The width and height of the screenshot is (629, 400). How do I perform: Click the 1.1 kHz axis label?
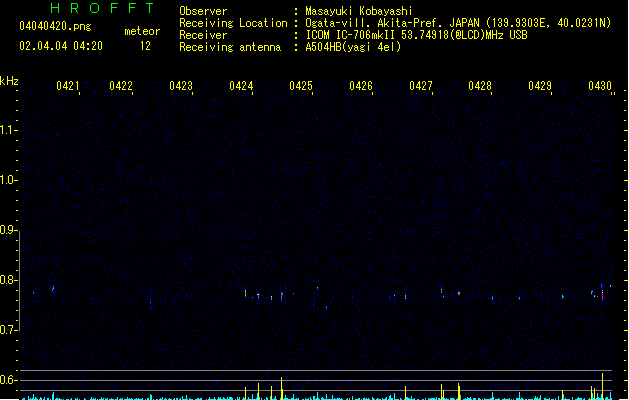point(8,130)
